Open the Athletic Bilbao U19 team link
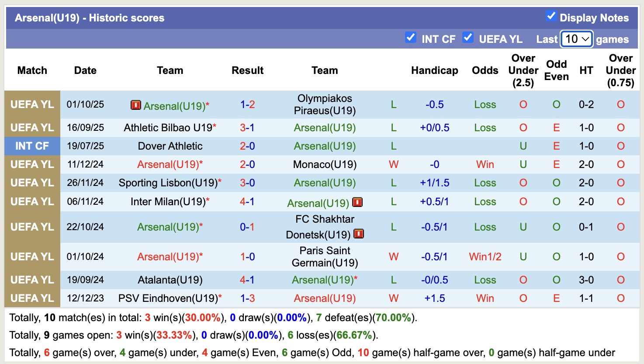This screenshot has height=364, width=644. coord(168,128)
